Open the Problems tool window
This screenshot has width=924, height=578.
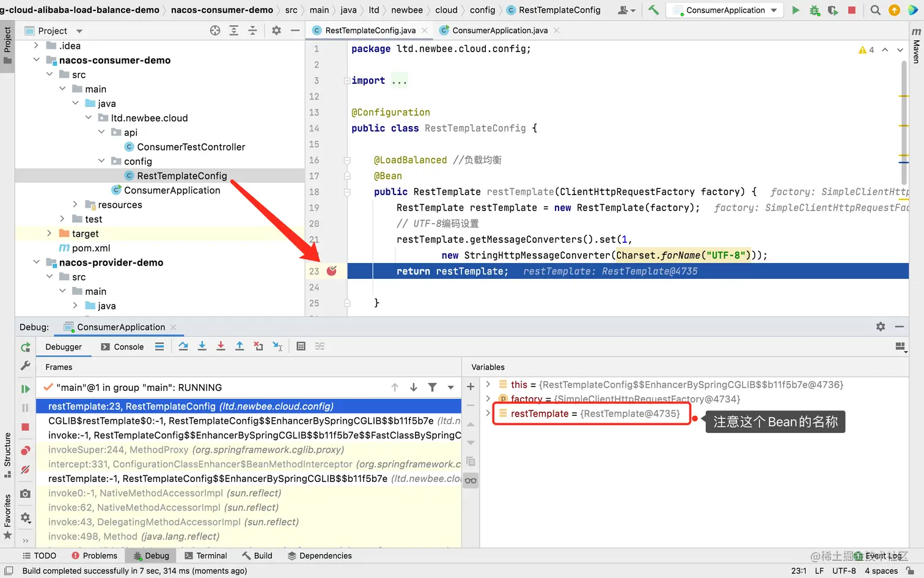point(94,555)
